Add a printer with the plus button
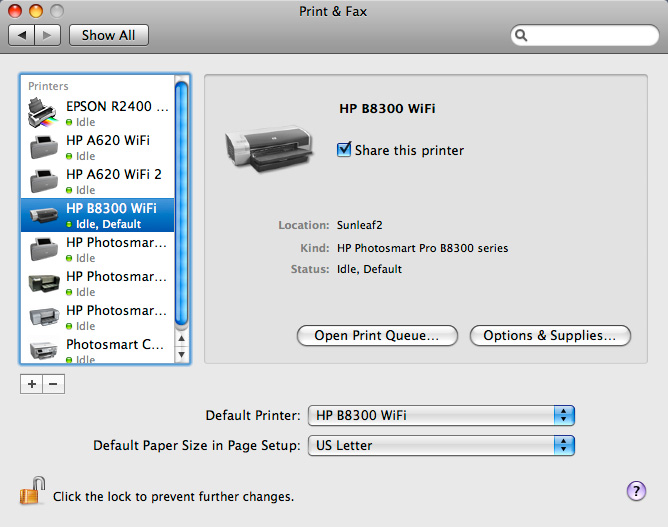Image resolution: width=668 pixels, height=527 pixels. 32,384
